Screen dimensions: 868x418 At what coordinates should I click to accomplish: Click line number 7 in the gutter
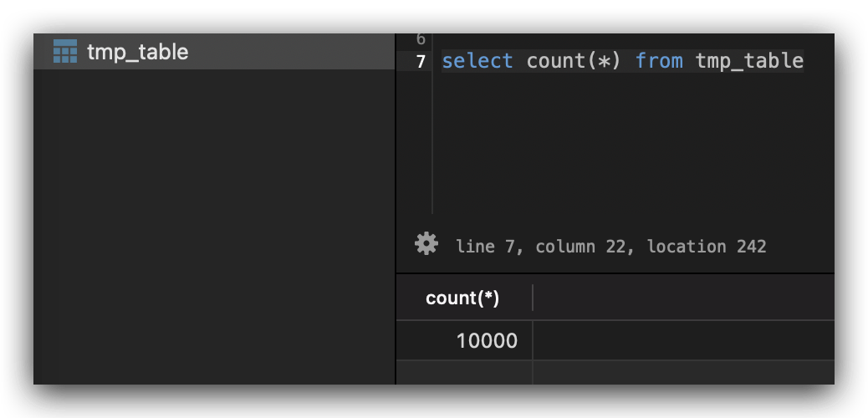click(x=420, y=61)
